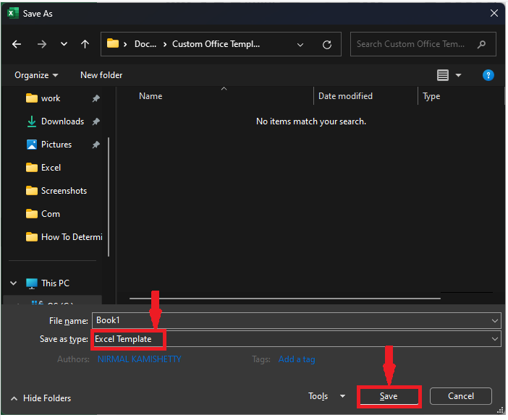Click the Cancel button
The image size is (508, 420).
click(460, 396)
